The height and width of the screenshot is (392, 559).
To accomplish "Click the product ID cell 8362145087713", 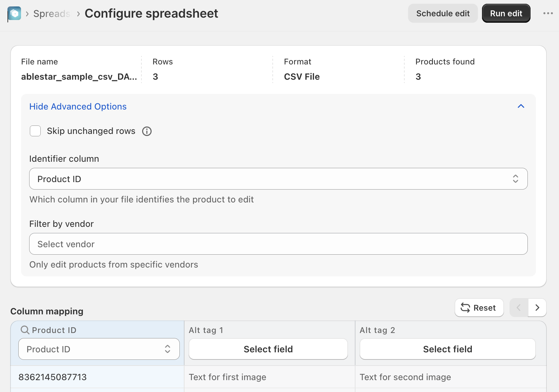I will coord(53,377).
